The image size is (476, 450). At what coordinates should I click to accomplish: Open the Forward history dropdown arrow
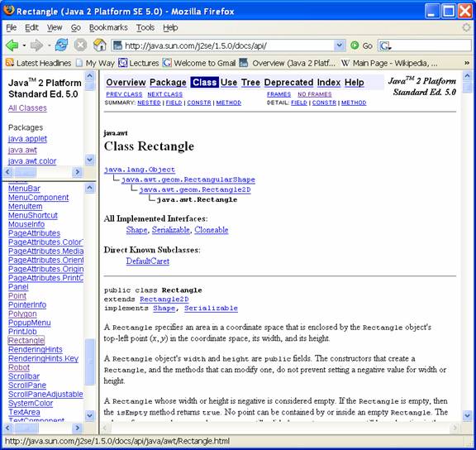click(x=49, y=45)
